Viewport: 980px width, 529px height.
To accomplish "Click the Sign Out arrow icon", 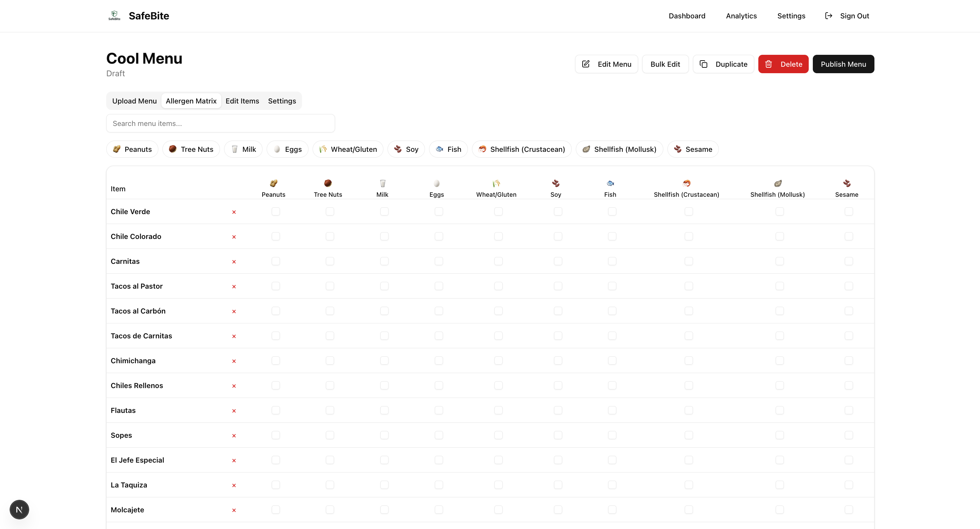I will [x=828, y=16].
